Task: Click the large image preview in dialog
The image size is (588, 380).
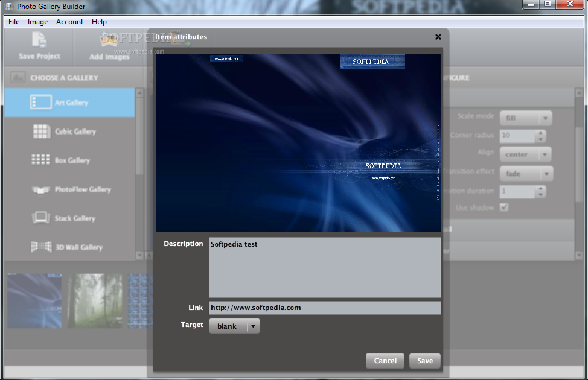Action: 298,143
